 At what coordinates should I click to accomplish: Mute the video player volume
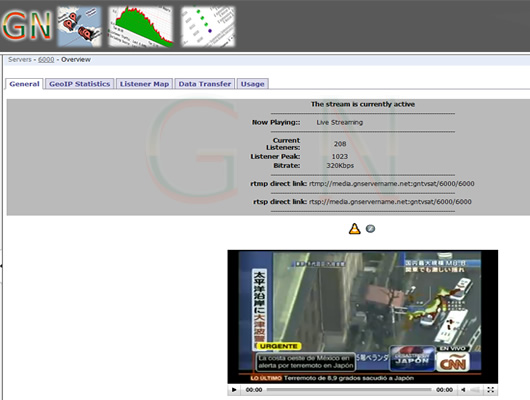click(x=463, y=390)
